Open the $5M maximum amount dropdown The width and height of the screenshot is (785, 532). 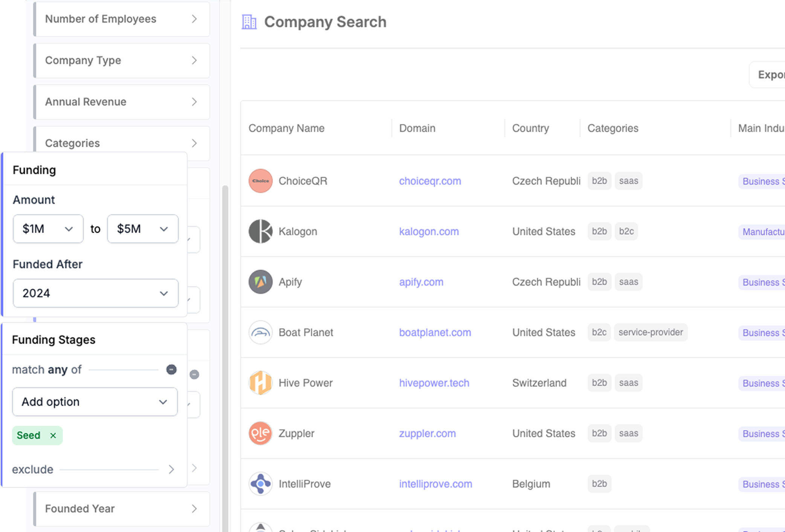click(142, 229)
